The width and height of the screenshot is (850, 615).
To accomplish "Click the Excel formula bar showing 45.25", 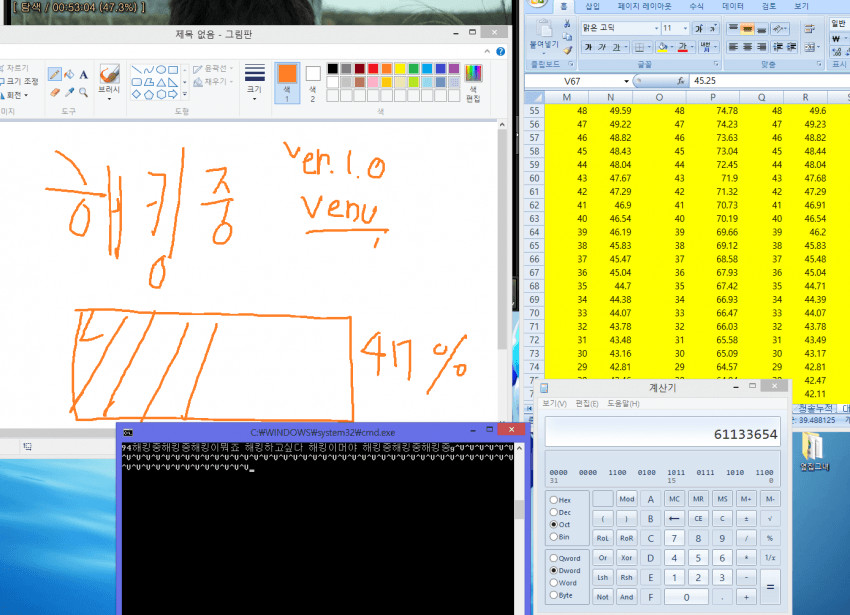I will [770, 81].
